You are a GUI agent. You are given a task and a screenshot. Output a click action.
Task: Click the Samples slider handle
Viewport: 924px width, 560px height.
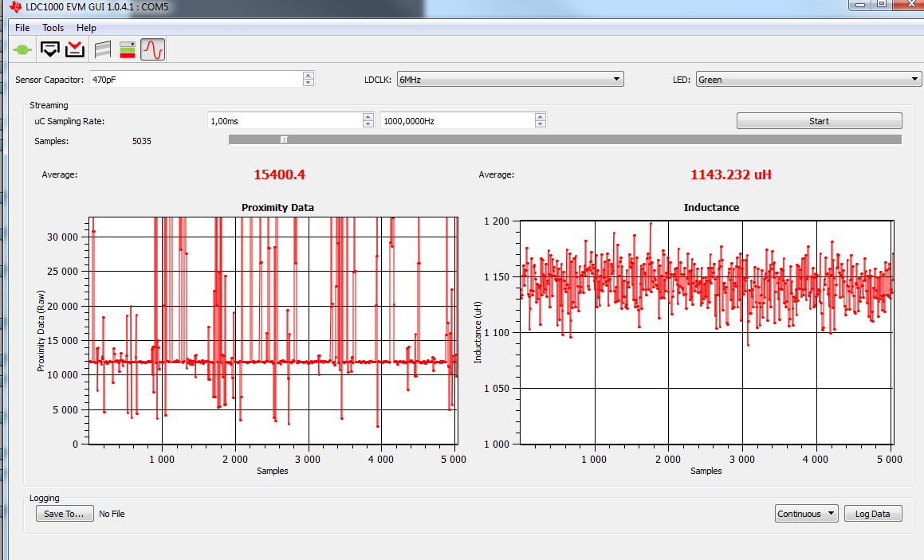(x=284, y=139)
